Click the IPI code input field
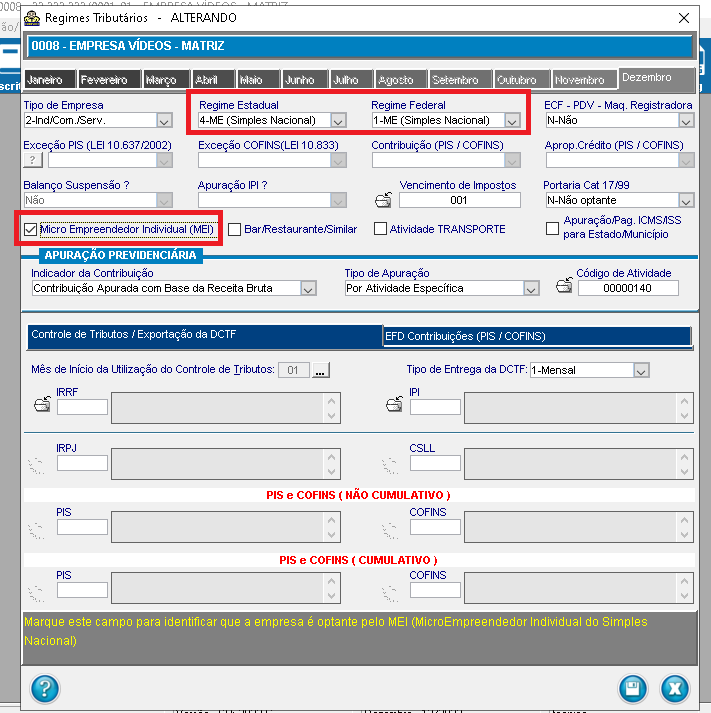 (435, 407)
